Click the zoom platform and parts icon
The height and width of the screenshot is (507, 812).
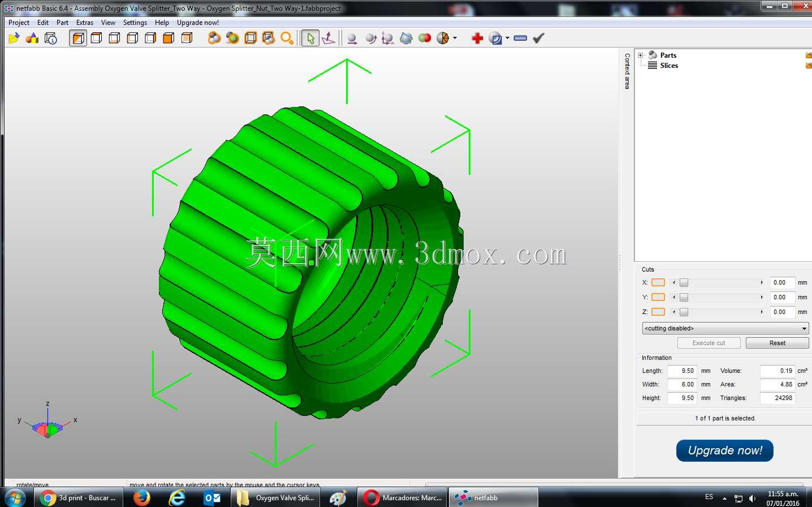[x=269, y=38]
